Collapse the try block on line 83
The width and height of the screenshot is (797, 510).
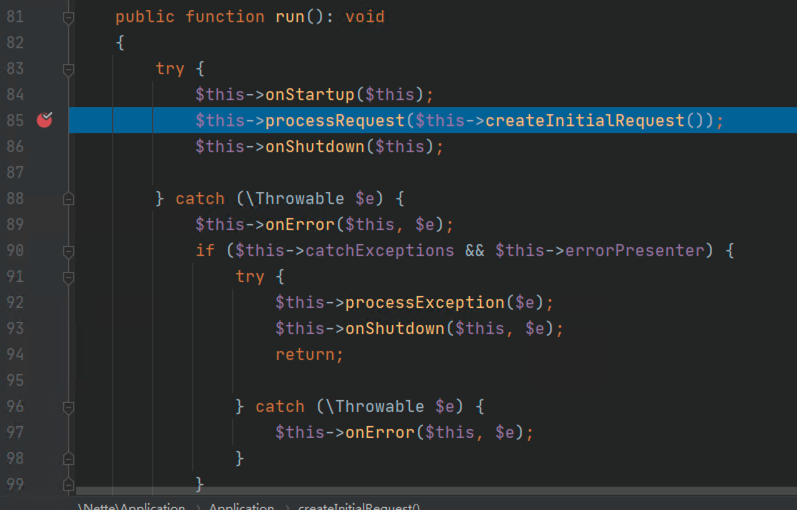pyautogui.click(x=68, y=69)
